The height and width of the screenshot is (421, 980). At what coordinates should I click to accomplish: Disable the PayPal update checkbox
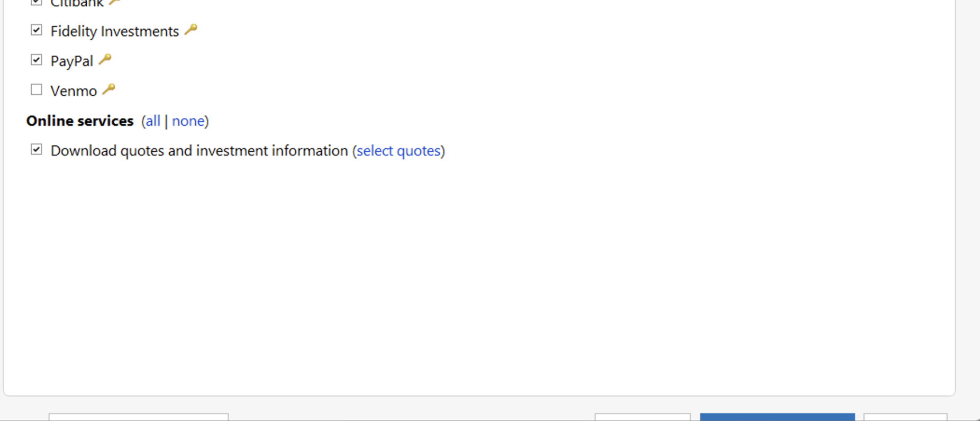point(36,60)
